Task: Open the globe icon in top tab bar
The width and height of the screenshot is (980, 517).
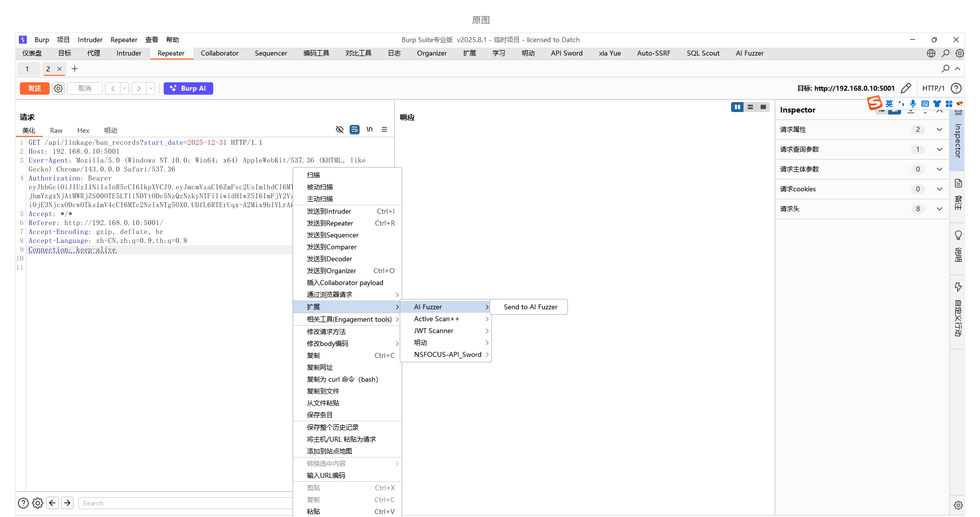Action: click(x=931, y=53)
